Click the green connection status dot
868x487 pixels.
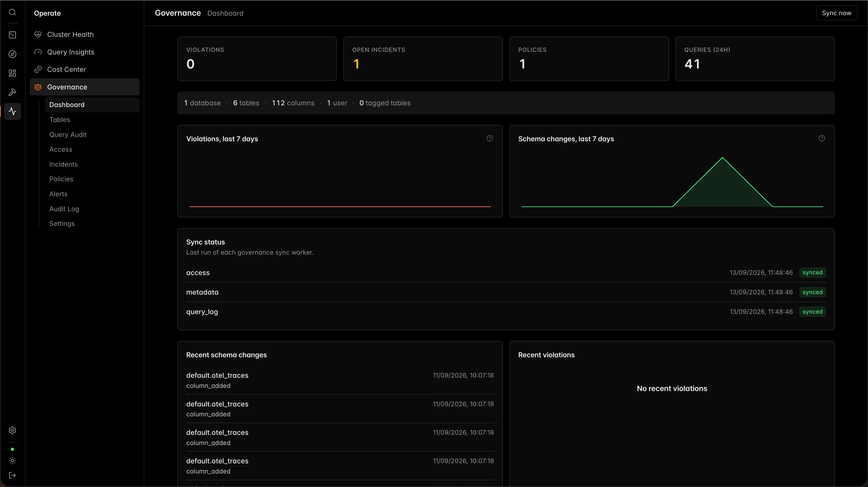13,449
